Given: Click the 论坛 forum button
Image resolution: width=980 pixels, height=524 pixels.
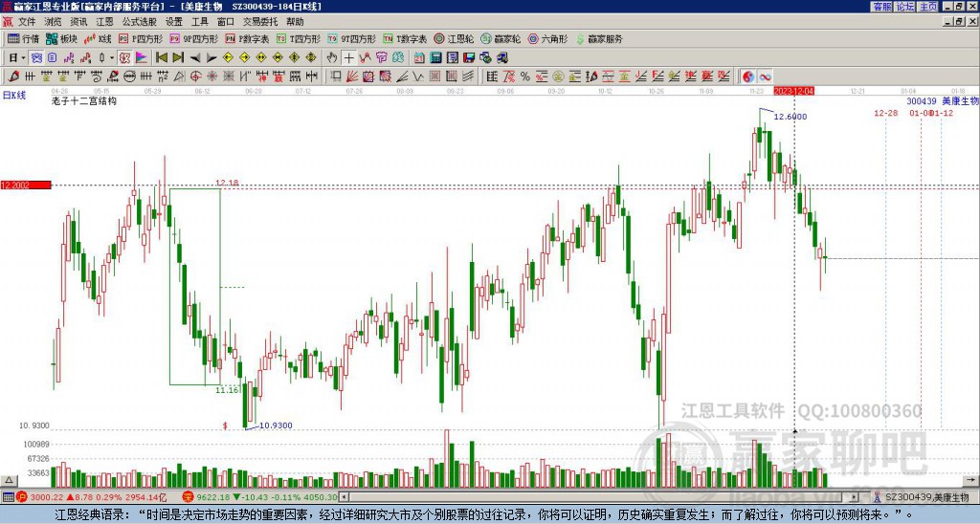Looking at the screenshot, I should pyautogui.click(x=905, y=7).
